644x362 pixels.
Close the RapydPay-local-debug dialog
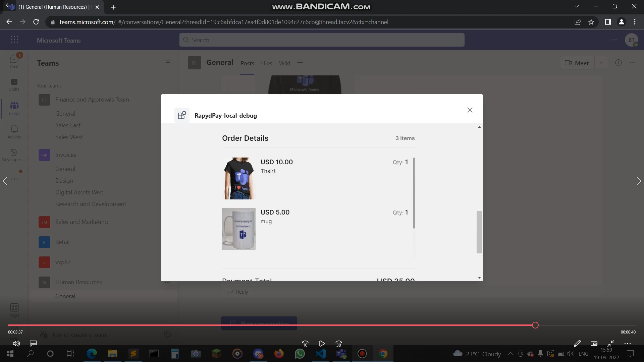point(470,110)
